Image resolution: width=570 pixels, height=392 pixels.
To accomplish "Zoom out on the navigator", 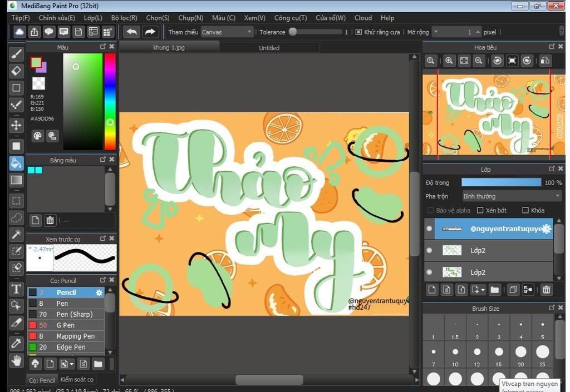I will tap(479, 61).
